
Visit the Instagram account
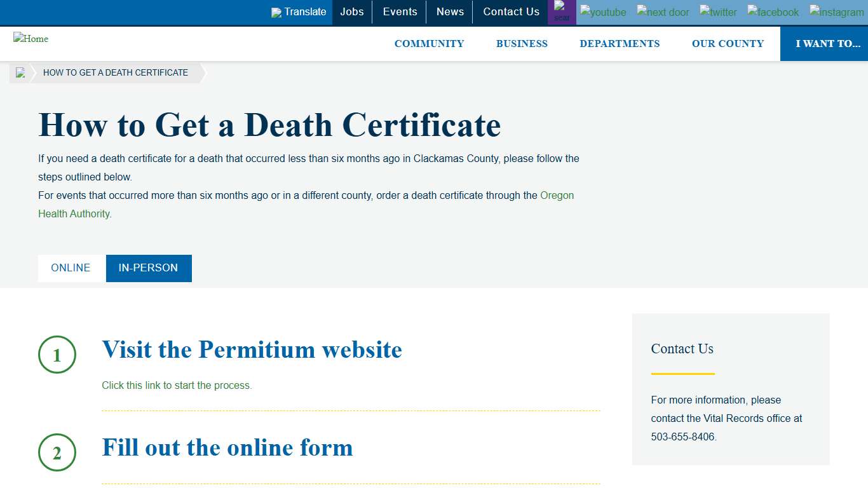pos(836,12)
